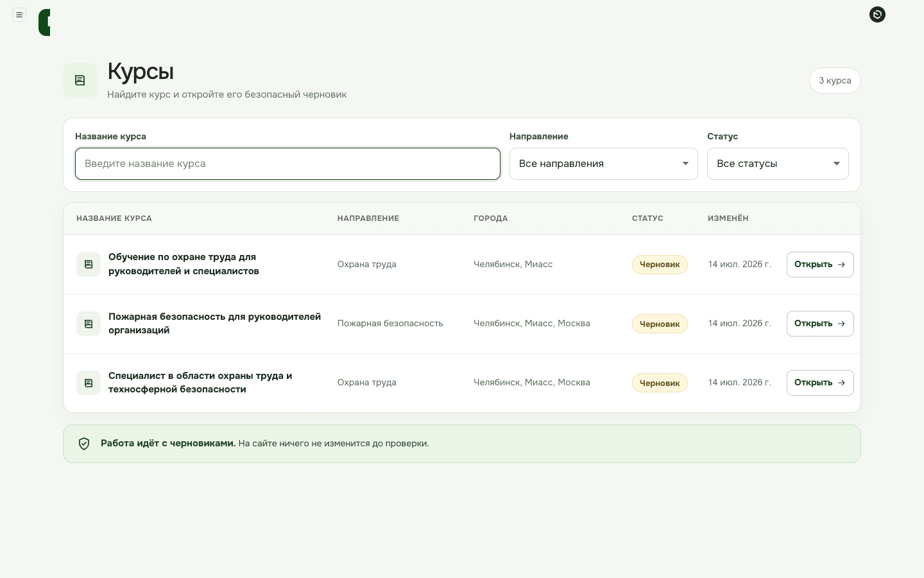Click the cities cell in the Специалист row
The height and width of the screenshot is (578, 924).
click(x=532, y=382)
